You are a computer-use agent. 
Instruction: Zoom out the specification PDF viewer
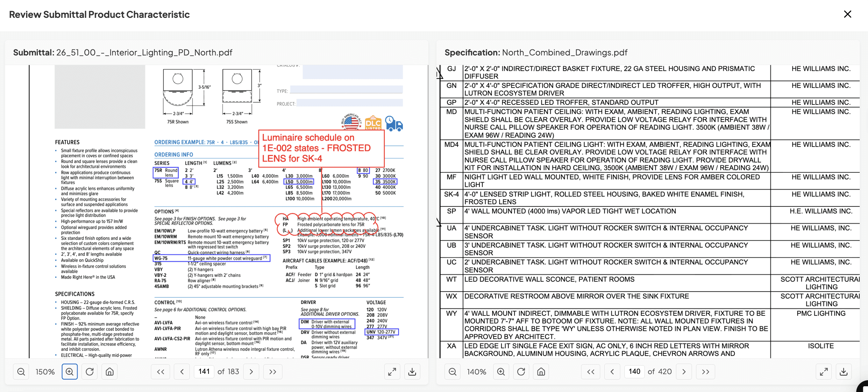coord(452,371)
